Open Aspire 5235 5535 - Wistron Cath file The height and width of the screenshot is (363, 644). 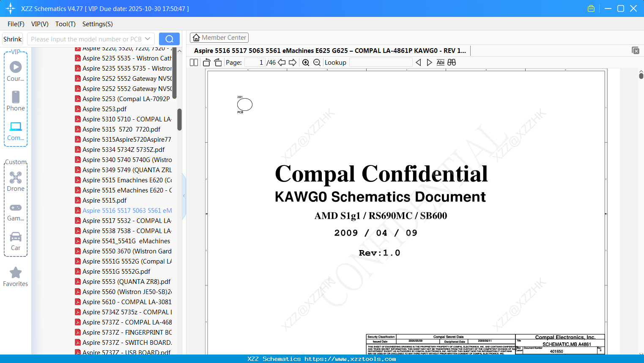coord(123,58)
